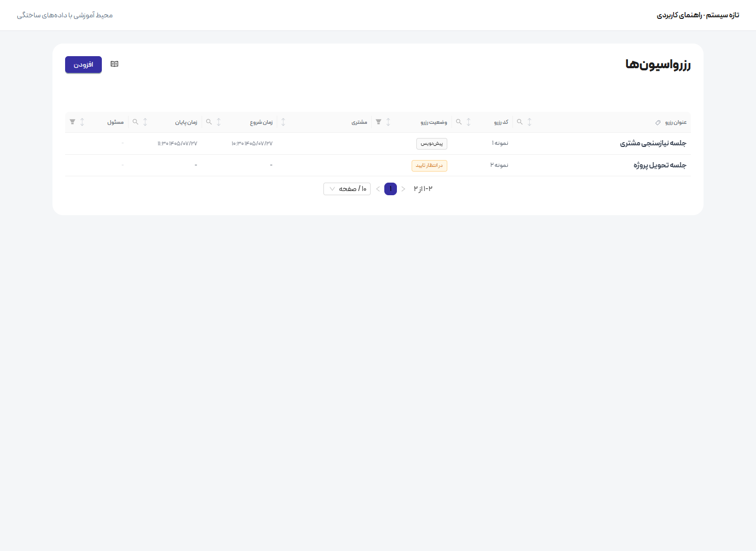Click the افزودن button

83,65
